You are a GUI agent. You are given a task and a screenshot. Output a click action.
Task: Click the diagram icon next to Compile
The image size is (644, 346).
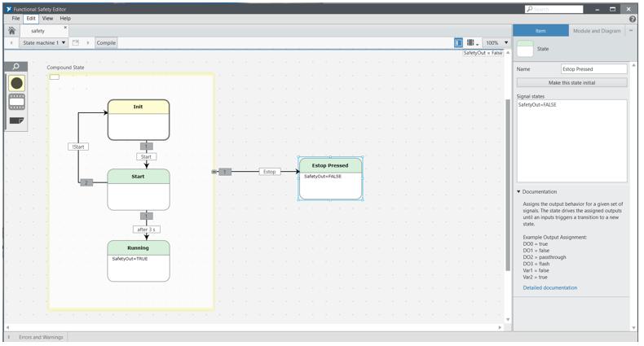pyautogui.click(x=76, y=42)
